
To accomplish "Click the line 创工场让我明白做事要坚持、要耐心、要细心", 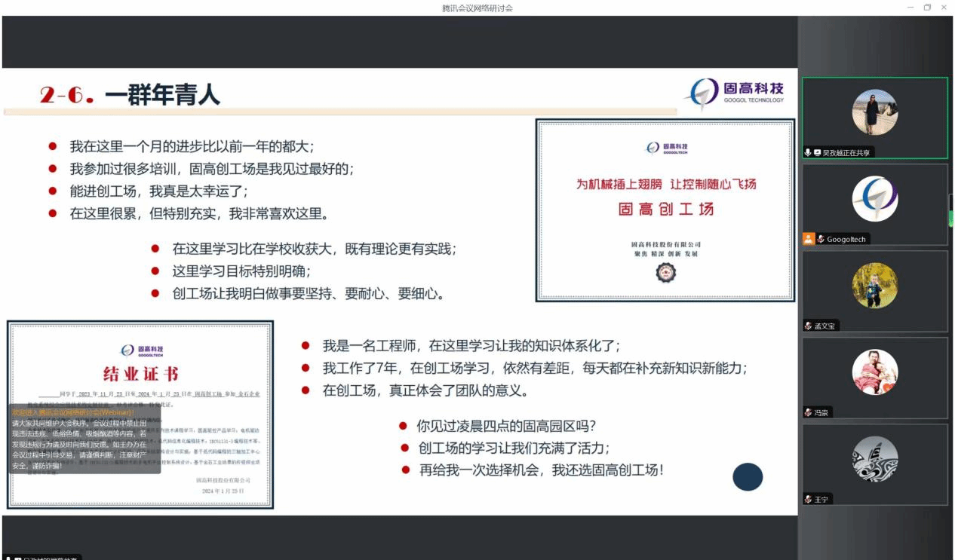I will click(308, 293).
